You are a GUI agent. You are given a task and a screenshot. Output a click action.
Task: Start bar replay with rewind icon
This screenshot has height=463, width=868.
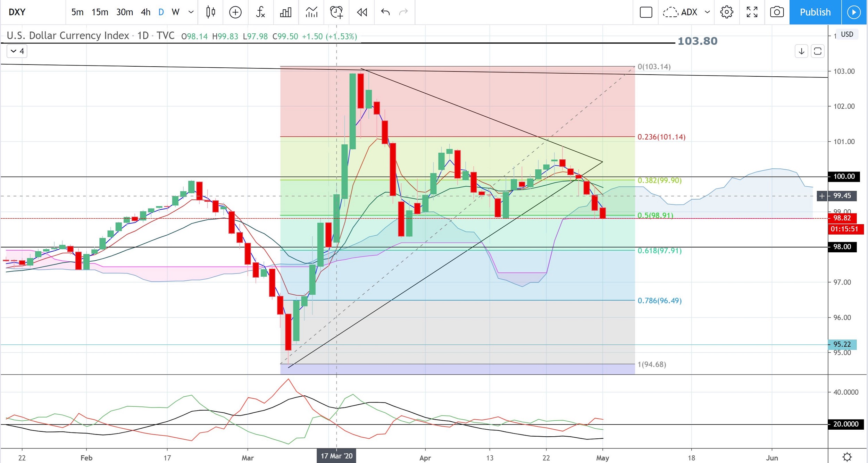(362, 12)
